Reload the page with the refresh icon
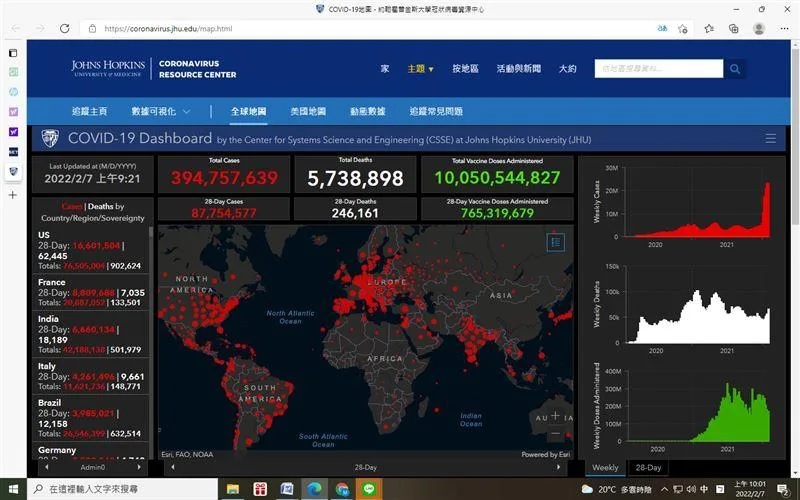Screen dimensions: 800x500 [x=64, y=29]
